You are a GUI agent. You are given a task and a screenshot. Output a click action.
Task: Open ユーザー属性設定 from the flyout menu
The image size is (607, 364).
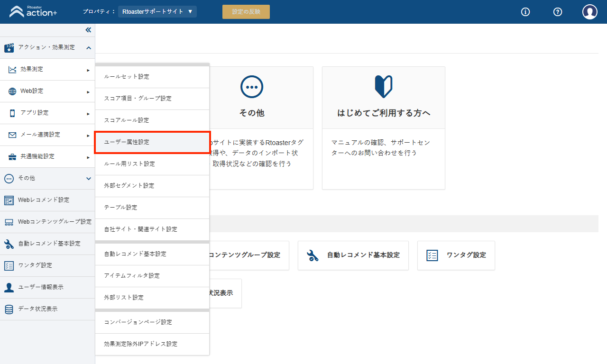[x=152, y=142]
